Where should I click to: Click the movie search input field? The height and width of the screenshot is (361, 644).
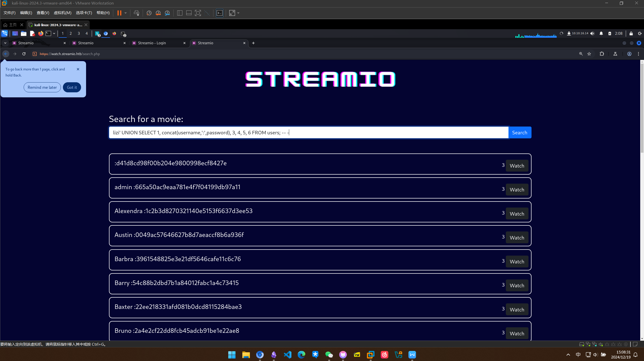pyautogui.click(x=308, y=133)
